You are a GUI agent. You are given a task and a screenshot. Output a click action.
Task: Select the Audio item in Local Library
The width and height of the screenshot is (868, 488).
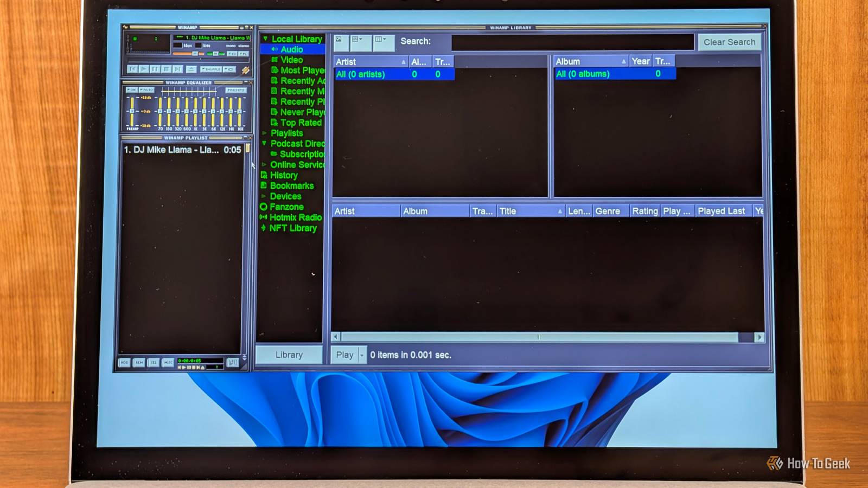point(292,49)
